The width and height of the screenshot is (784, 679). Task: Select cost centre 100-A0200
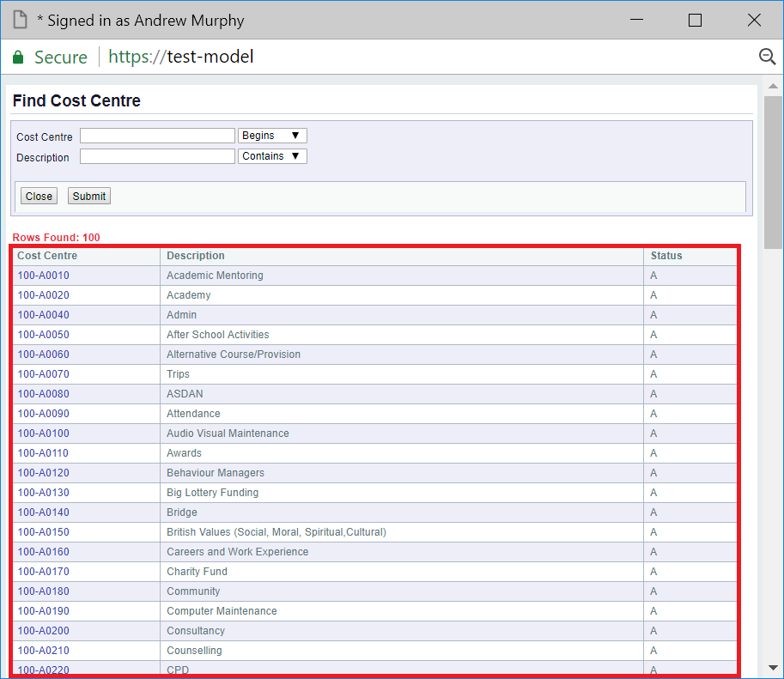44,631
